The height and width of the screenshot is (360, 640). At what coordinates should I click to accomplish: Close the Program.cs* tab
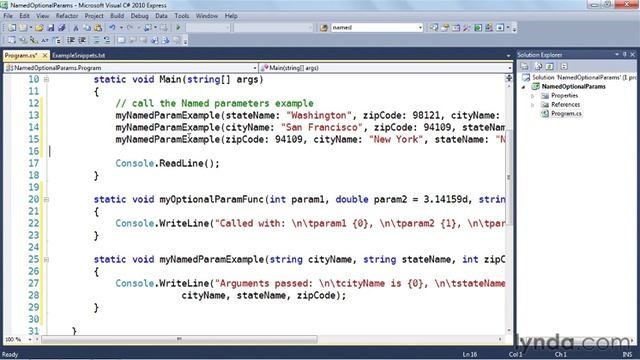pyautogui.click(x=45, y=56)
